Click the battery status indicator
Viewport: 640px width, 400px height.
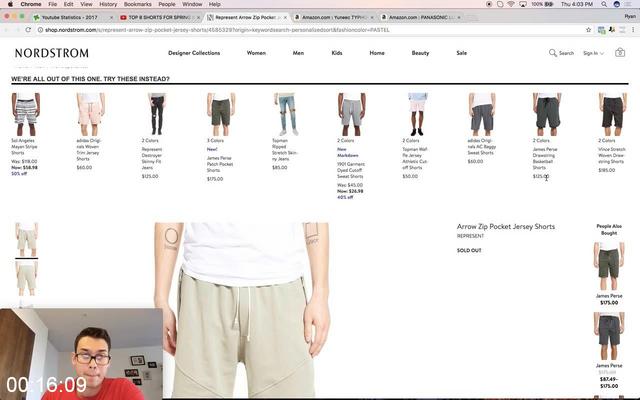[x=542, y=4]
